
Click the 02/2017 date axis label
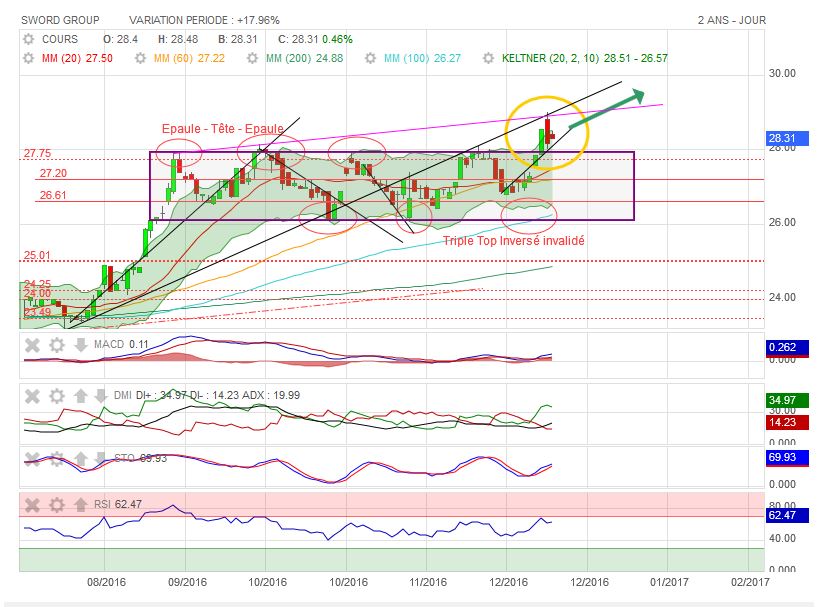(750, 582)
